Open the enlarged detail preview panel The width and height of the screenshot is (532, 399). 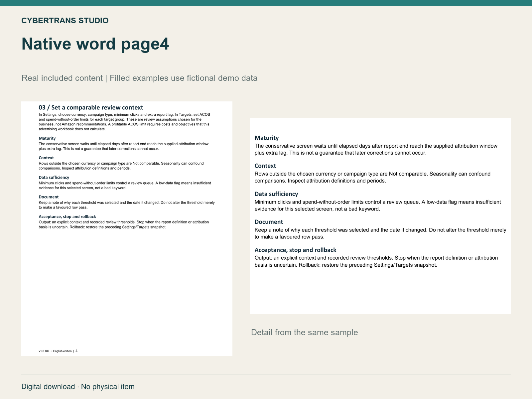click(x=380, y=216)
